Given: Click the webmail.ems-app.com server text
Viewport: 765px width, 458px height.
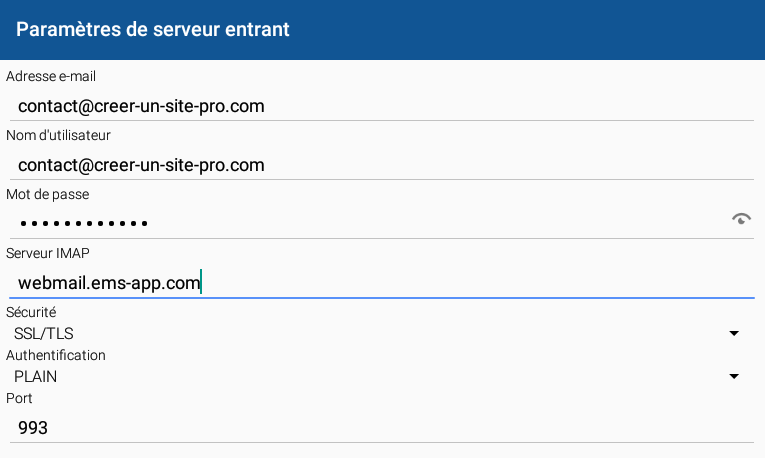Looking at the screenshot, I should 109,283.
